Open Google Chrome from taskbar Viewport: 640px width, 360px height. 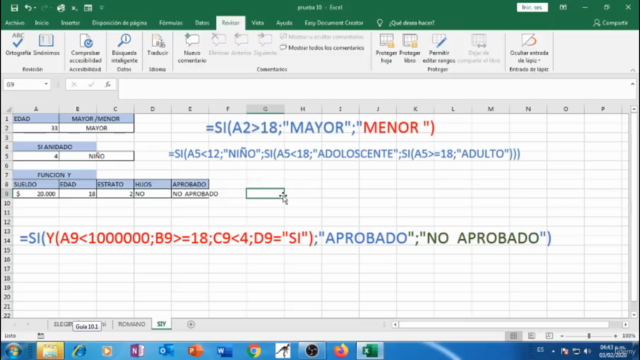coord(254,351)
